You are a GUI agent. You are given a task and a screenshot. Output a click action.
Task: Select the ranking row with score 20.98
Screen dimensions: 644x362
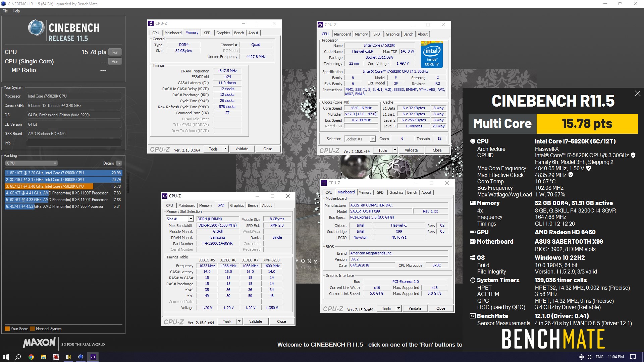point(63,173)
